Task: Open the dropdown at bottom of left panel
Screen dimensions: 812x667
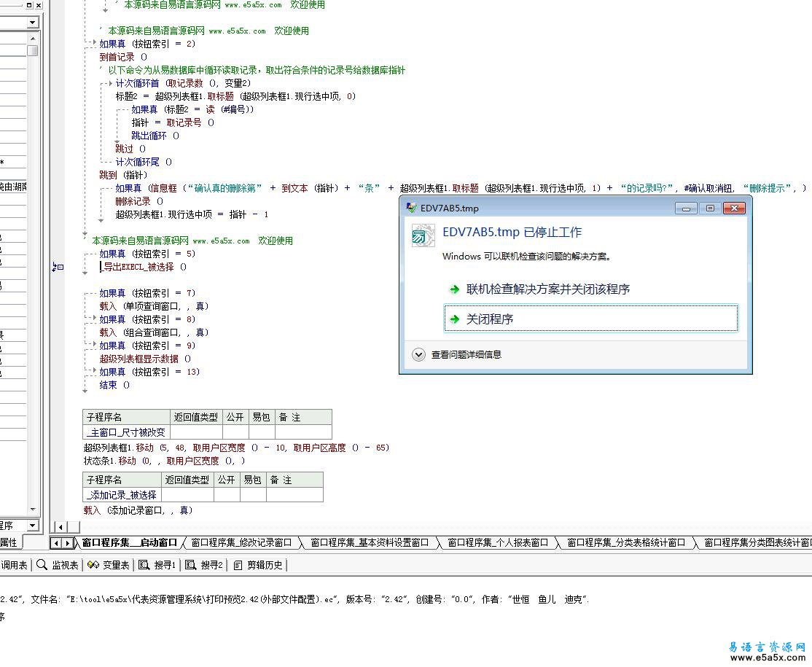Action: click(33, 526)
